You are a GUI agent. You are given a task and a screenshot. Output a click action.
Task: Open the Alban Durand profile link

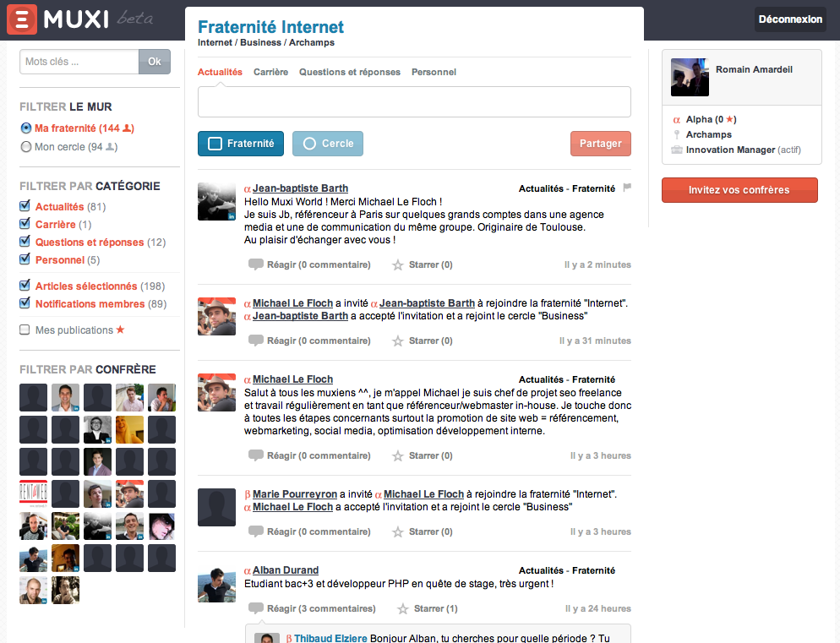pos(286,570)
